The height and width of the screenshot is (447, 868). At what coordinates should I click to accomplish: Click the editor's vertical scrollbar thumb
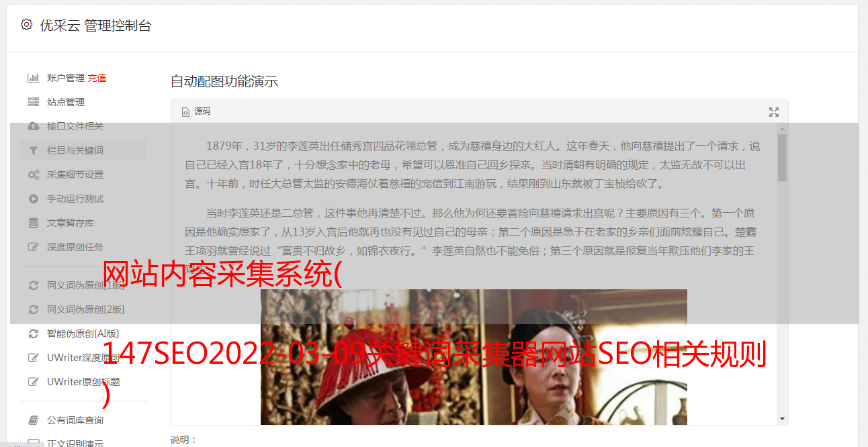pos(782,158)
